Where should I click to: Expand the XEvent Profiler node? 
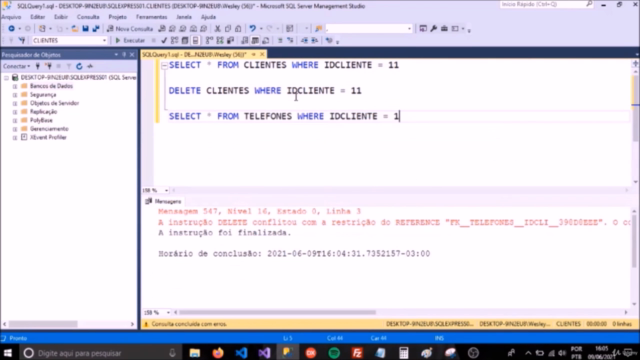click(x=15, y=138)
